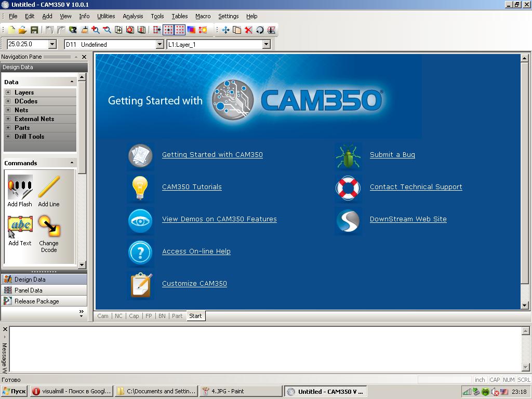
Task: Open the Пуск Start button
Action: (14, 391)
